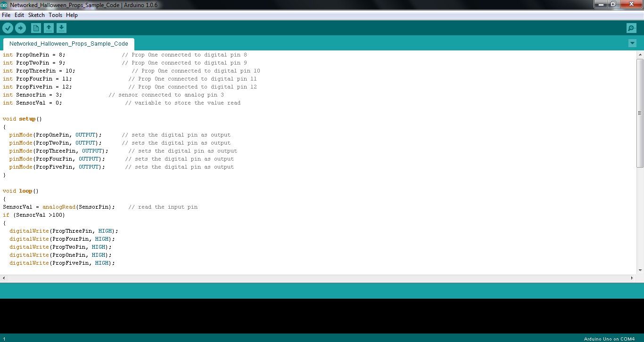This screenshot has width=644, height=342.
Task: Open a sketch with the Open toolbar icon
Action: click(49, 28)
